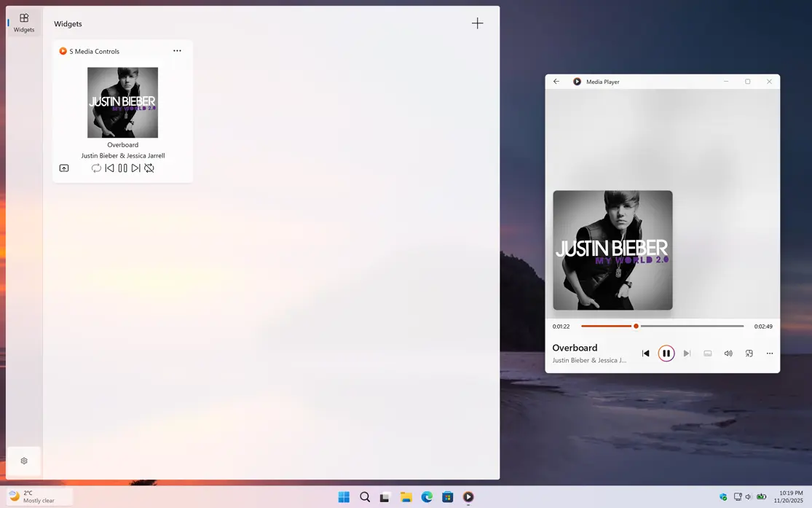The height and width of the screenshot is (508, 812).
Task: Open Microsoft Store from the taskbar
Action: 447,497
